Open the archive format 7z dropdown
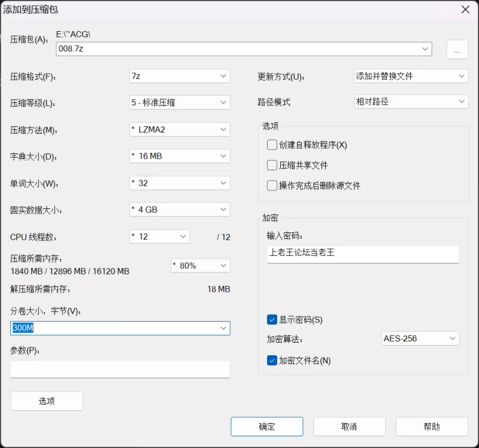Viewport: 479px width, 448px height. click(180, 76)
